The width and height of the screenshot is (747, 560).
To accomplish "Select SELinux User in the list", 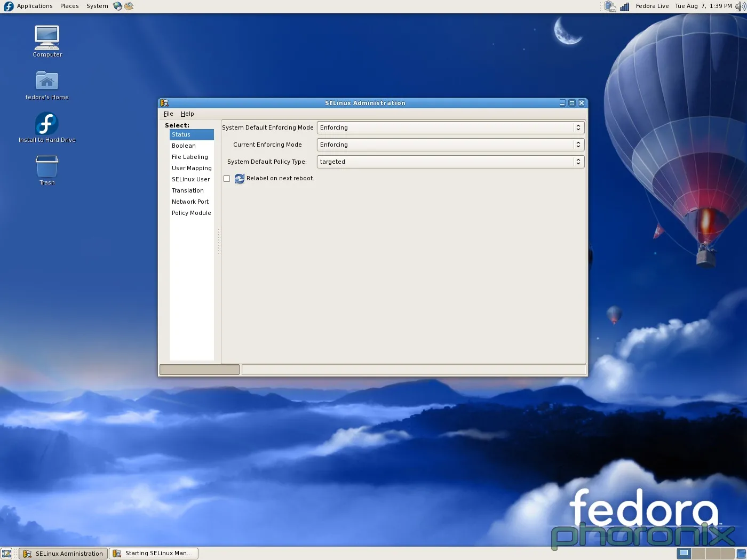I will pyautogui.click(x=192, y=179).
